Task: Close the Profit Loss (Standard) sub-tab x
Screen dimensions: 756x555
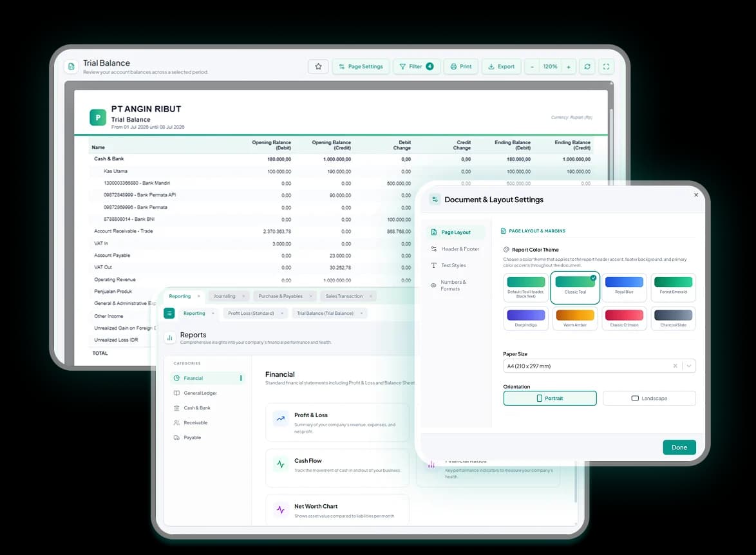Action: point(282,314)
